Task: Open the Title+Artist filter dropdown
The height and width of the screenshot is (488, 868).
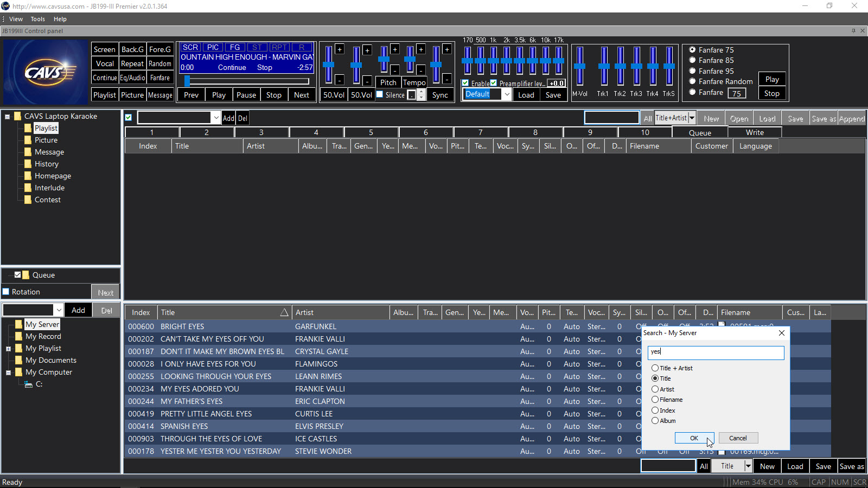Action: tap(692, 118)
